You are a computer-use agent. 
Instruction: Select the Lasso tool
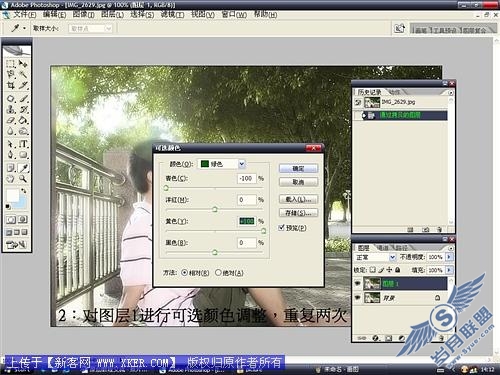[11, 74]
